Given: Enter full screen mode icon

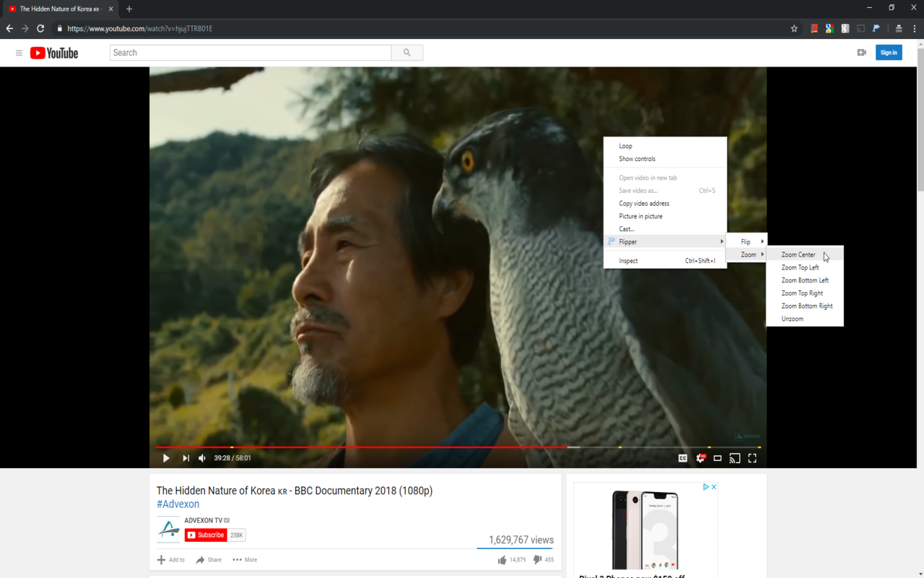Looking at the screenshot, I should pyautogui.click(x=752, y=458).
